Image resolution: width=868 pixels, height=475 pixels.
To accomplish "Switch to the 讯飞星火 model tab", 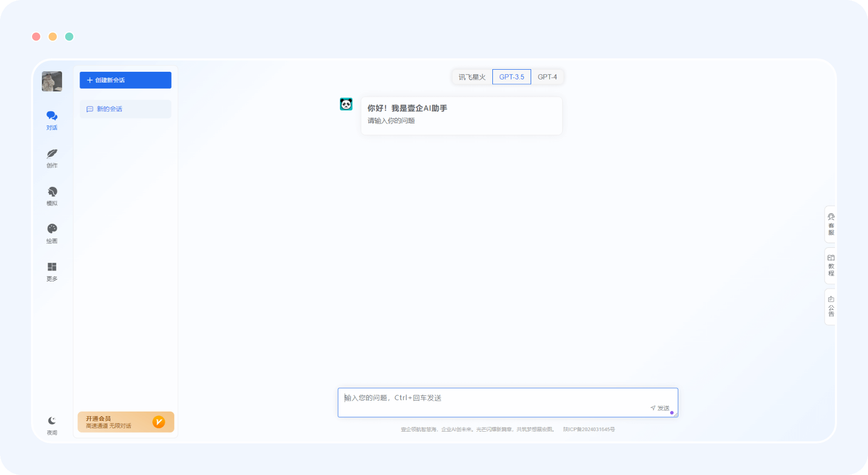I will 472,77.
